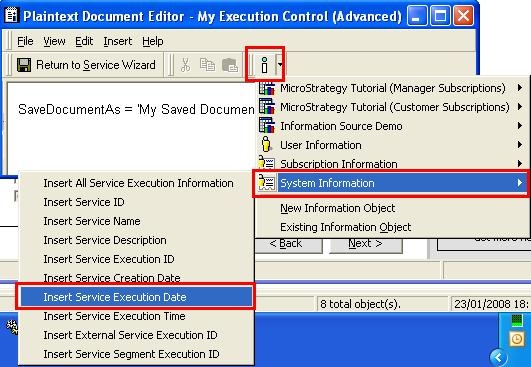Select Insert Service Creation Date
The width and height of the screenshot is (531, 367).
click(x=112, y=278)
